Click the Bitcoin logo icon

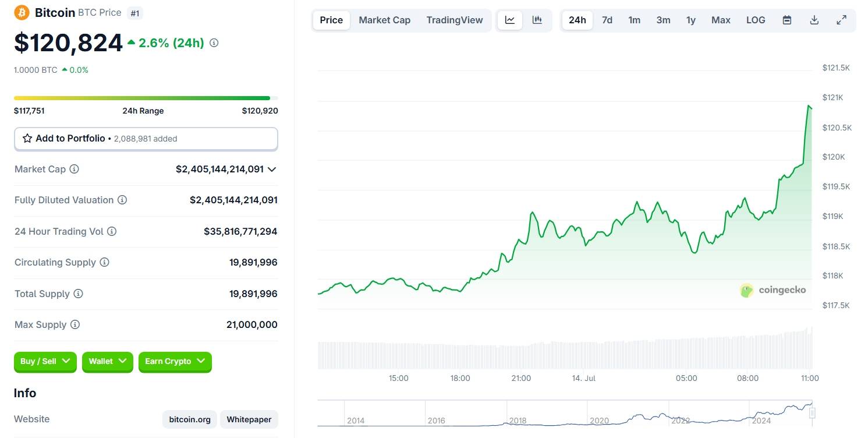tap(22, 12)
